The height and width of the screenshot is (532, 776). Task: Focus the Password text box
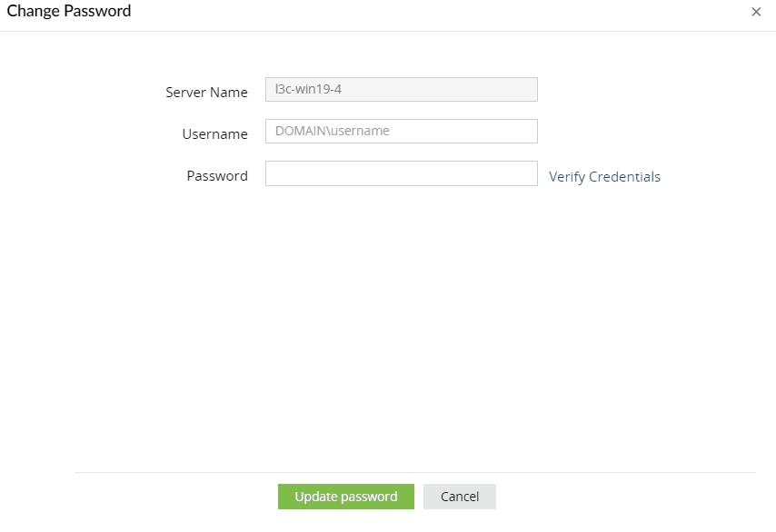point(401,173)
